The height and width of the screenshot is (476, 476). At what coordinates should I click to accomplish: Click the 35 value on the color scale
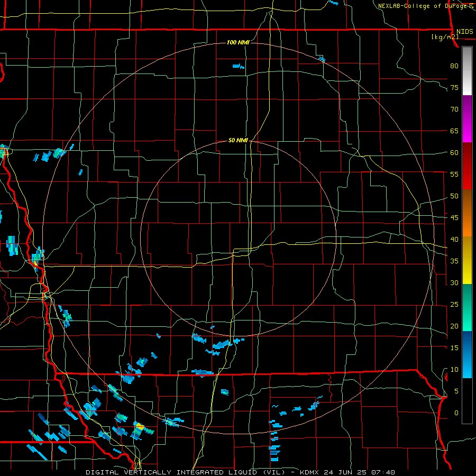click(454, 261)
